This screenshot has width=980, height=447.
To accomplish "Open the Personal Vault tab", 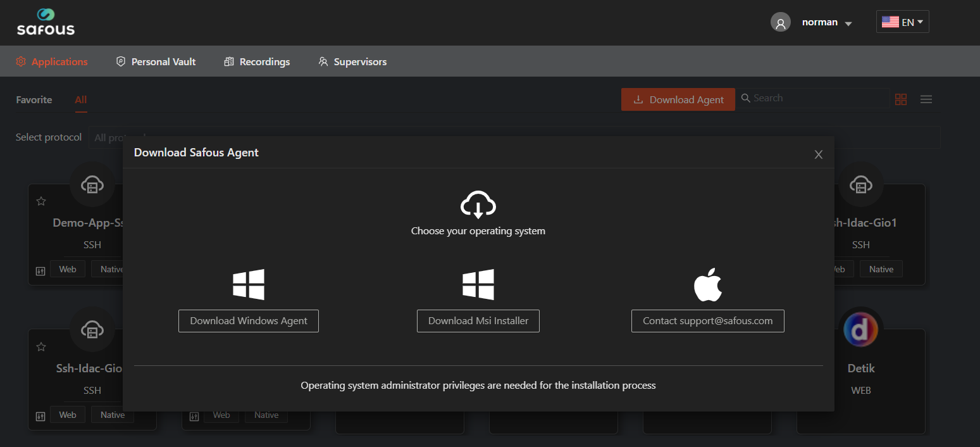I will 156,62.
